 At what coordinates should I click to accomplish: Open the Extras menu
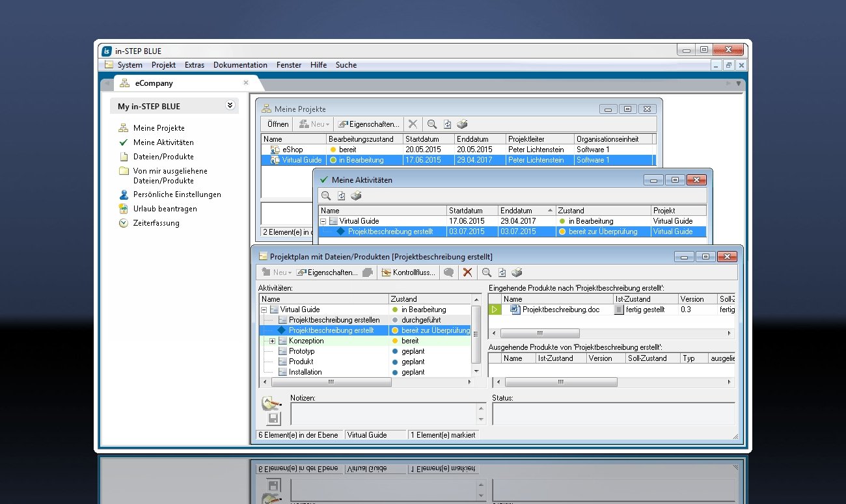pyautogui.click(x=194, y=65)
